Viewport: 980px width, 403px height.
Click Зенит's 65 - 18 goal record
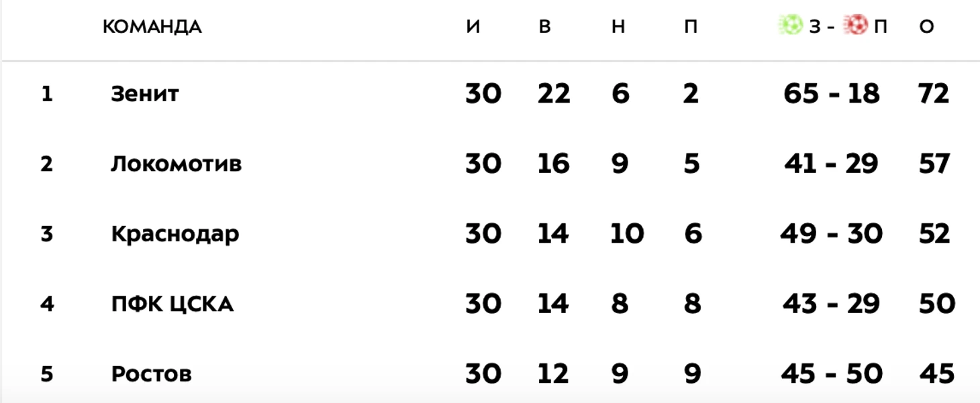(x=832, y=94)
